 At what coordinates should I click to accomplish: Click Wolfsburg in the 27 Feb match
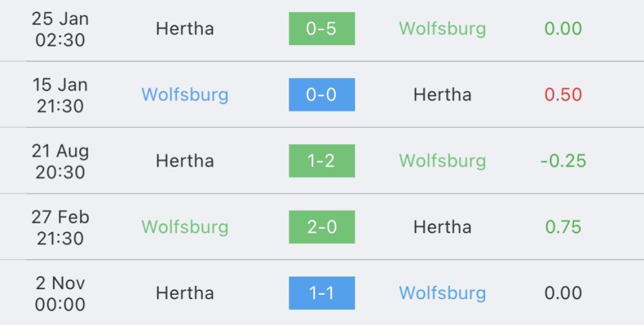pos(185,227)
